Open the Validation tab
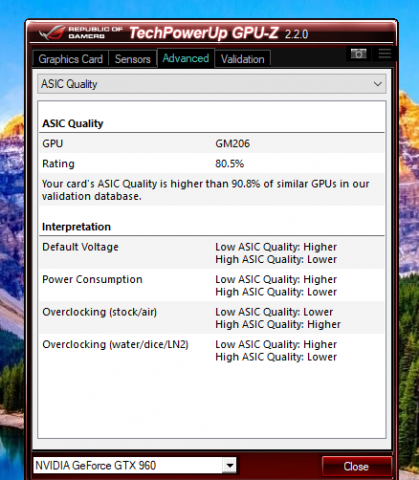 click(242, 59)
